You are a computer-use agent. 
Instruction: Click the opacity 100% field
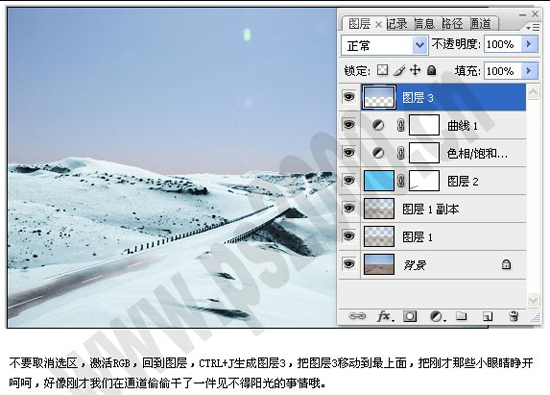tap(503, 44)
